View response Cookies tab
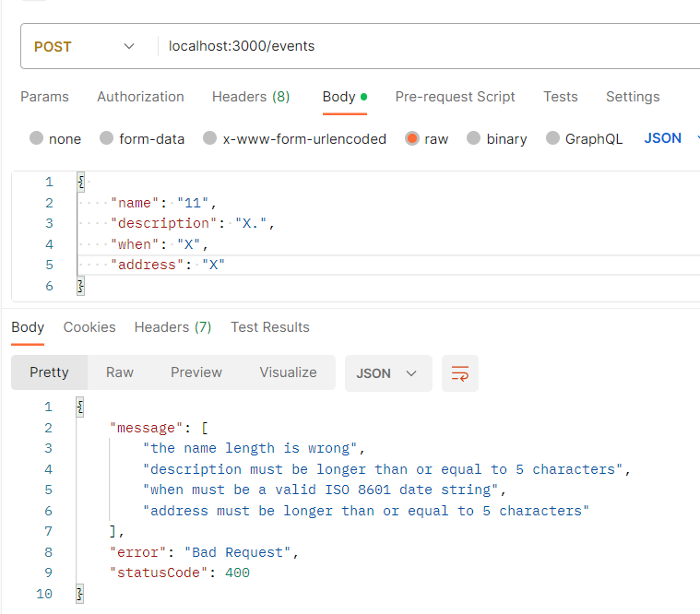 tap(89, 327)
